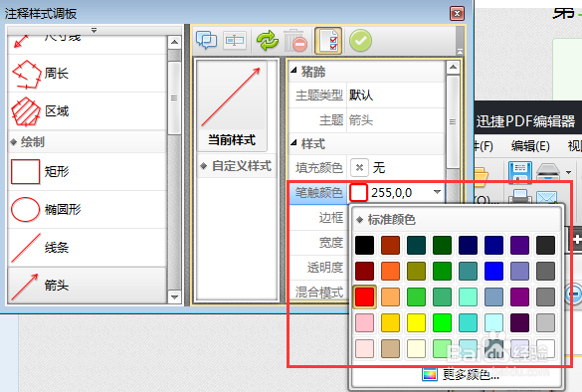Click the green refresh arrows icon
The image size is (582, 392).
pos(268,41)
